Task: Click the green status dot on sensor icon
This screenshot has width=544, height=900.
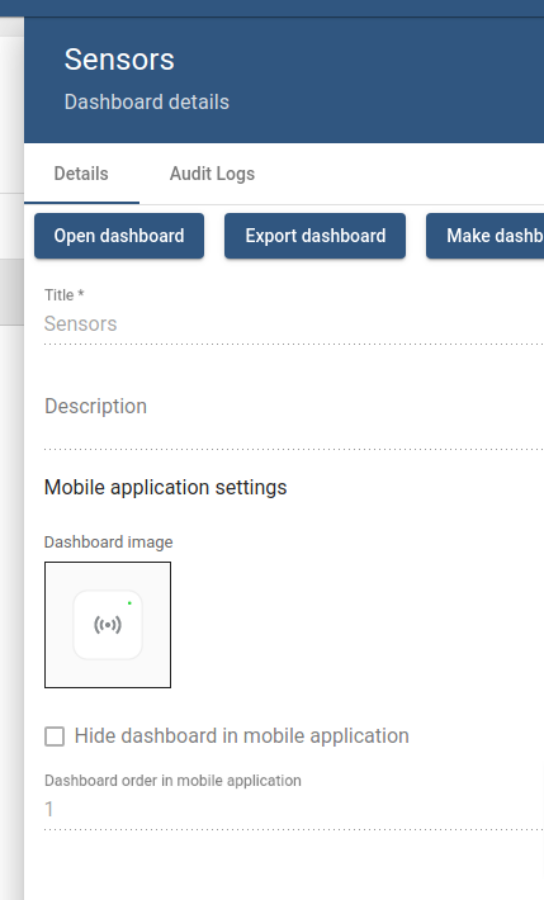Action: click(x=130, y=603)
